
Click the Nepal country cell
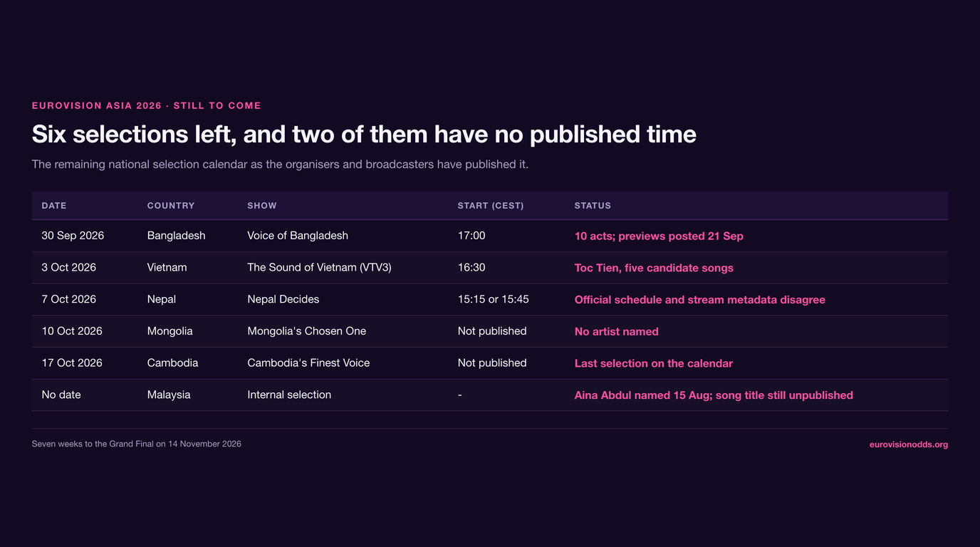(161, 299)
